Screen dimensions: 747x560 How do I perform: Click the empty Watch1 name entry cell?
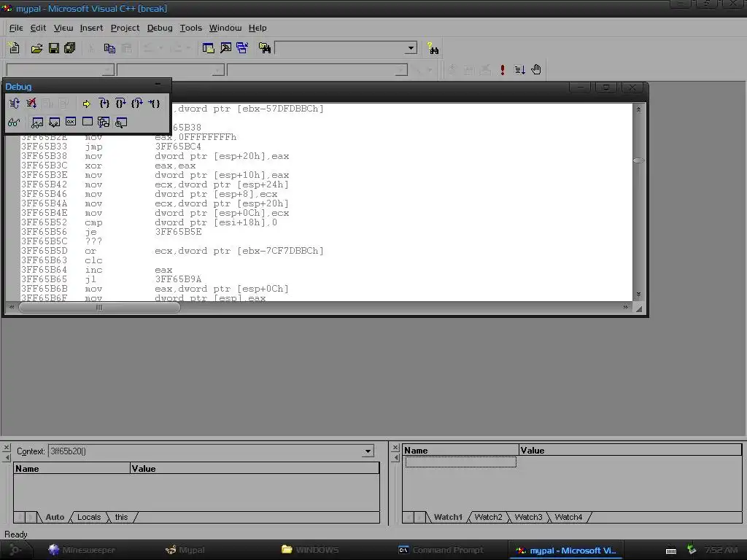pyautogui.click(x=460, y=462)
